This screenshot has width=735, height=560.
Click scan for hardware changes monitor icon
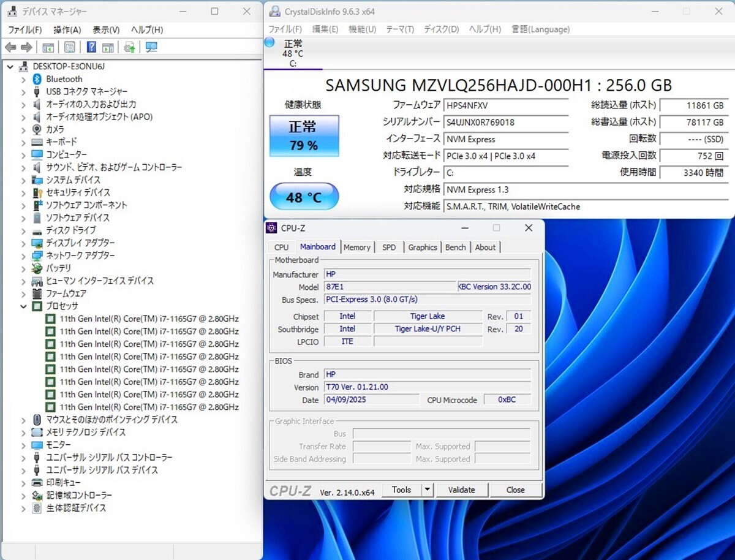click(x=151, y=47)
